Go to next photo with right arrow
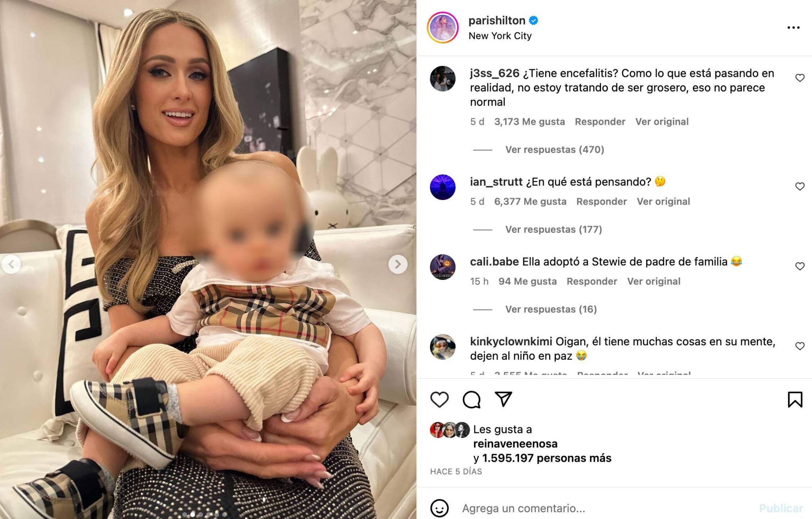Screen dimensions: 812x519 (398, 264)
